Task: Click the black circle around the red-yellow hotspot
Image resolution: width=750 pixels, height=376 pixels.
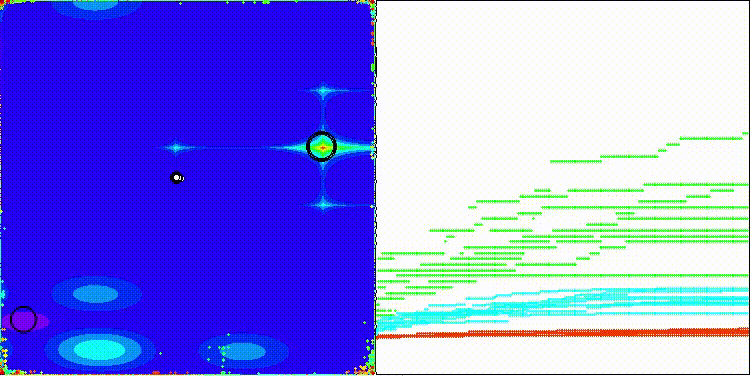Action: pos(321,146)
